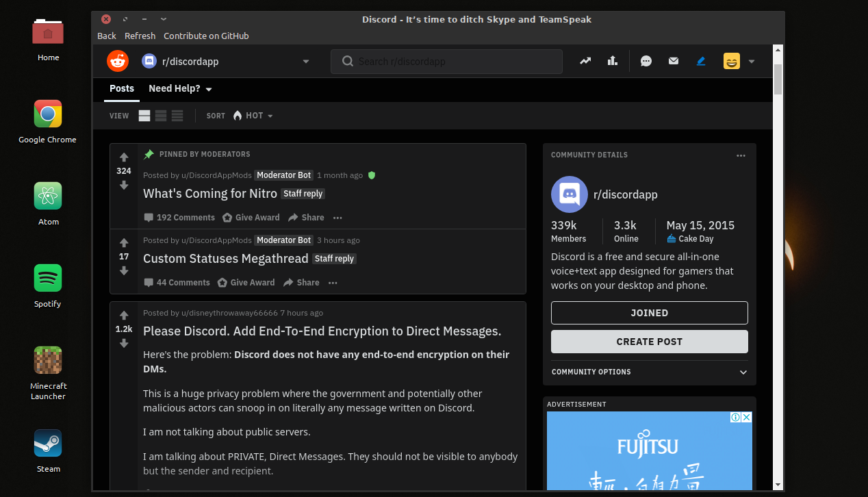
Task: Give Award to Custom Statuses Megathread
Action: pos(246,283)
